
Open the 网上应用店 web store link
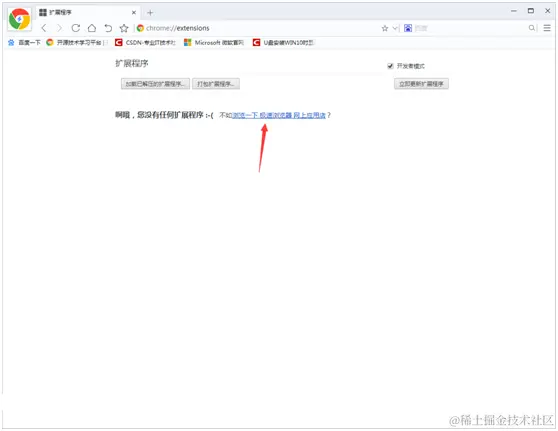pos(279,115)
